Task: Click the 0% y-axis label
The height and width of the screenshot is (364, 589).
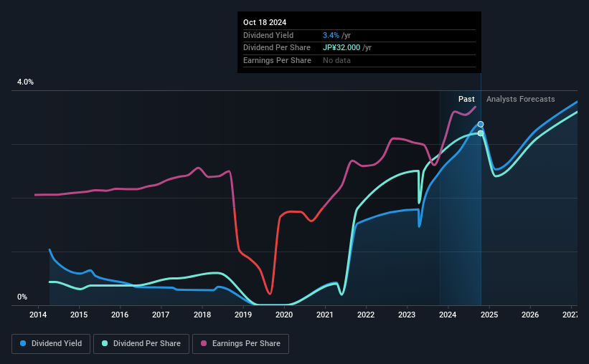Action: (22, 297)
